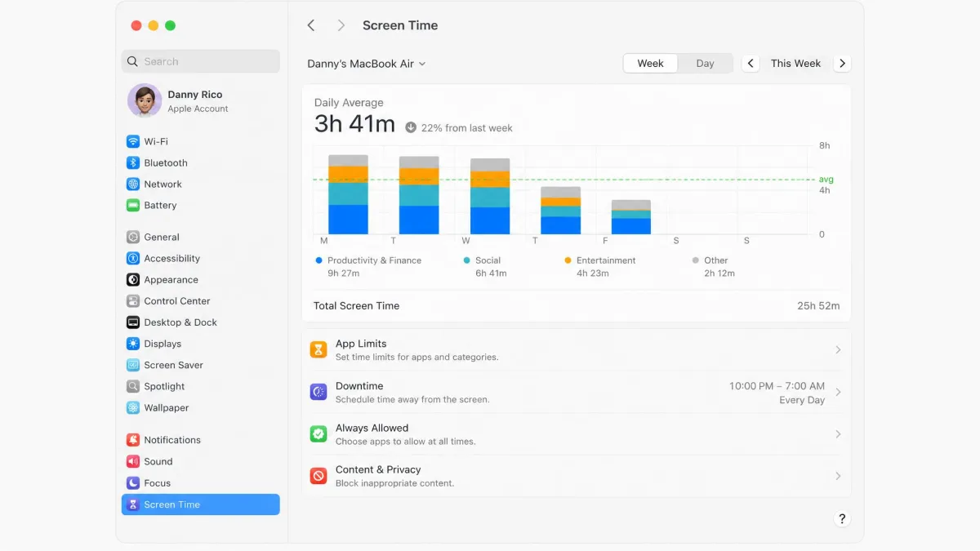Expand the App Limits row chevron
Image resolution: width=980 pixels, height=551 pixels.
(x=838, y=350)
